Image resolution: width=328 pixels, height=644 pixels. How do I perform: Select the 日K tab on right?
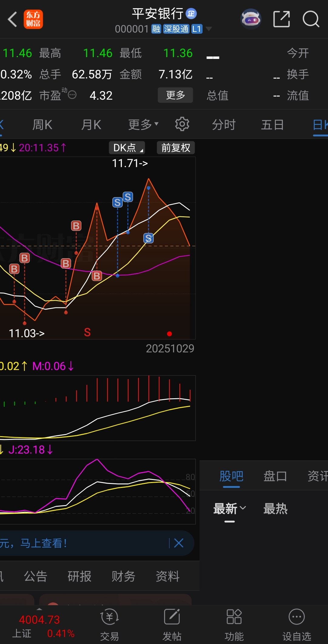pos(320,125)
